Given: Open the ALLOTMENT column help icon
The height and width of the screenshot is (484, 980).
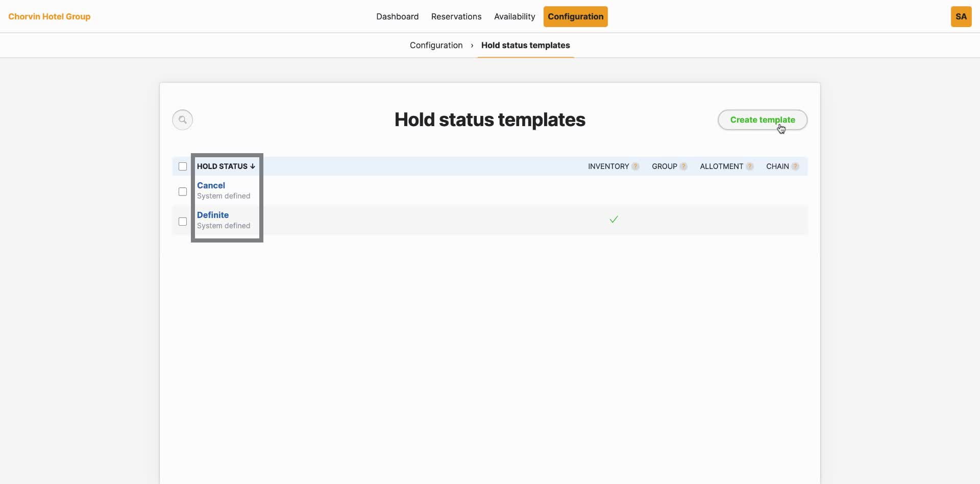Looking at the screenshot, I should (750, 166).
